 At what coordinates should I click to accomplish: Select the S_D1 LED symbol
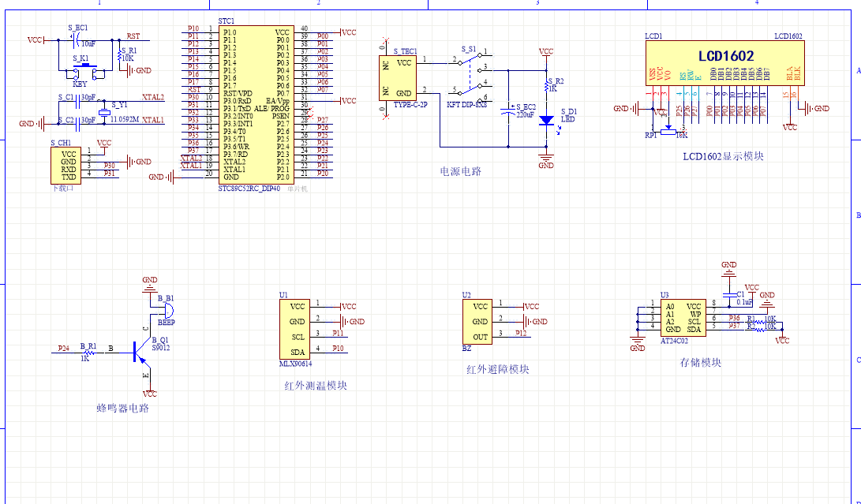[x=546, y=121]
